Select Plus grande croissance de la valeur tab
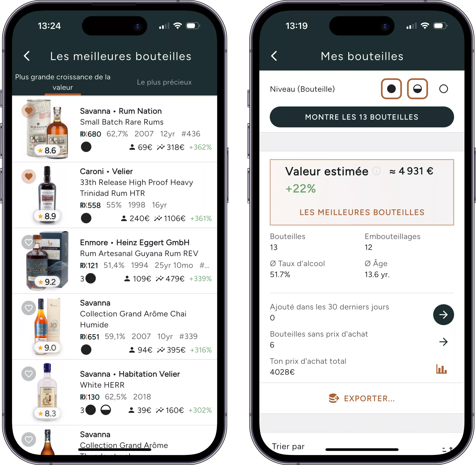Image resolution: width=476 pixels, height=465 pixels. pyautogui.click(x=66, y=82)
